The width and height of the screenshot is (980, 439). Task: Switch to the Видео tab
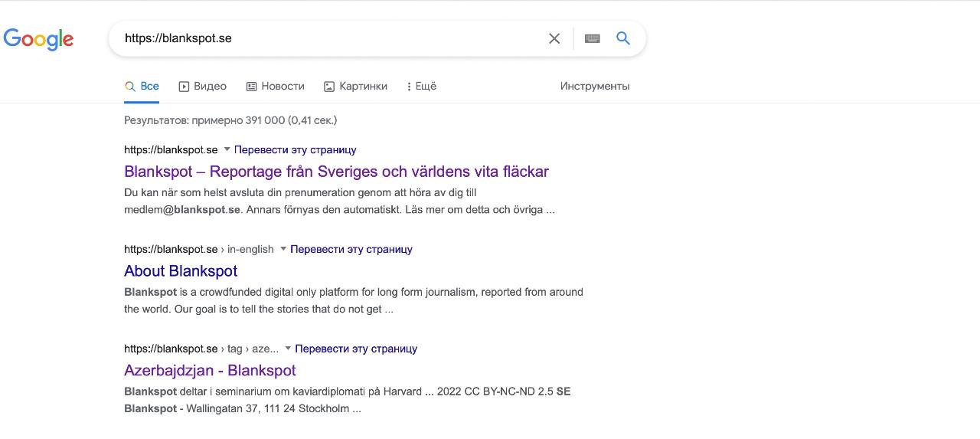[202, 87]
